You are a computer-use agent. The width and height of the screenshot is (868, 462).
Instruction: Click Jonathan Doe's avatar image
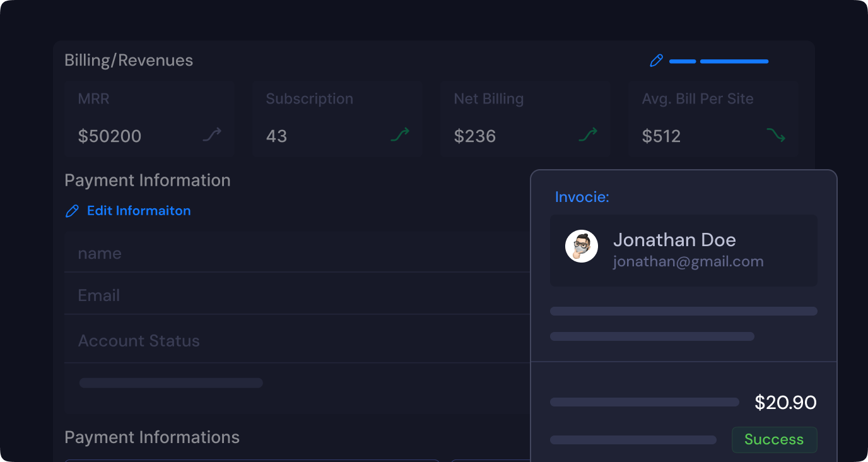coord(581,246)
